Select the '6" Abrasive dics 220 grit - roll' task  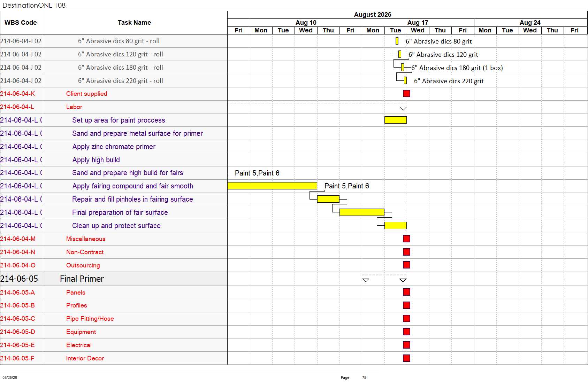[120, 81]
